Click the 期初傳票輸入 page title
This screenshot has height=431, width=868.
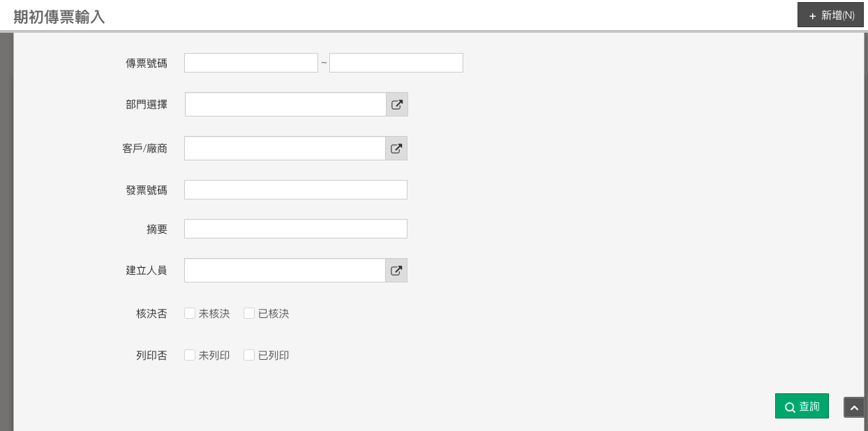(x=59, y=17)
